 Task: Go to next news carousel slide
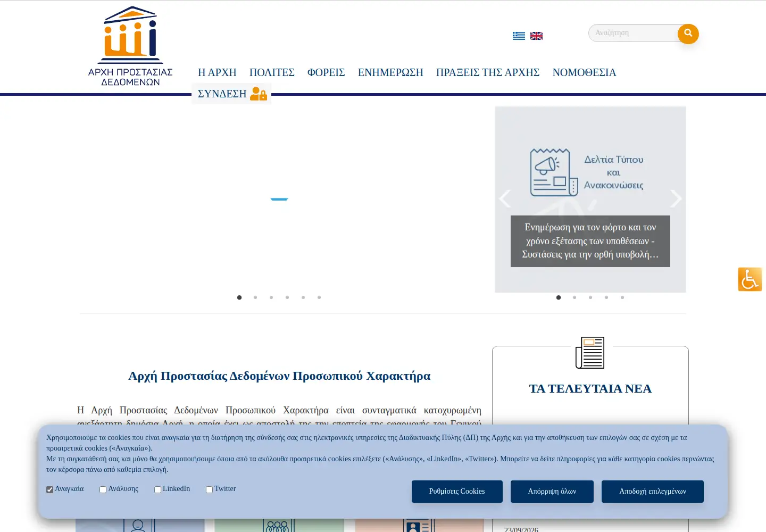(676, 198)
